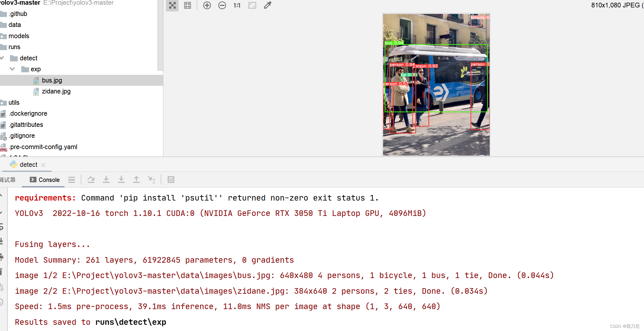
Task: Fit image to the window
Action: [252, 5]
